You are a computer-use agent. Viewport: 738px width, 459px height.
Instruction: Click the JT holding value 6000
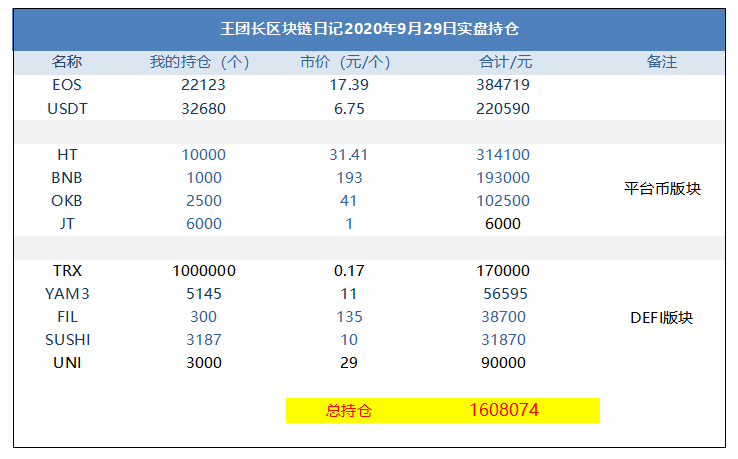click(x=204, y=224)
